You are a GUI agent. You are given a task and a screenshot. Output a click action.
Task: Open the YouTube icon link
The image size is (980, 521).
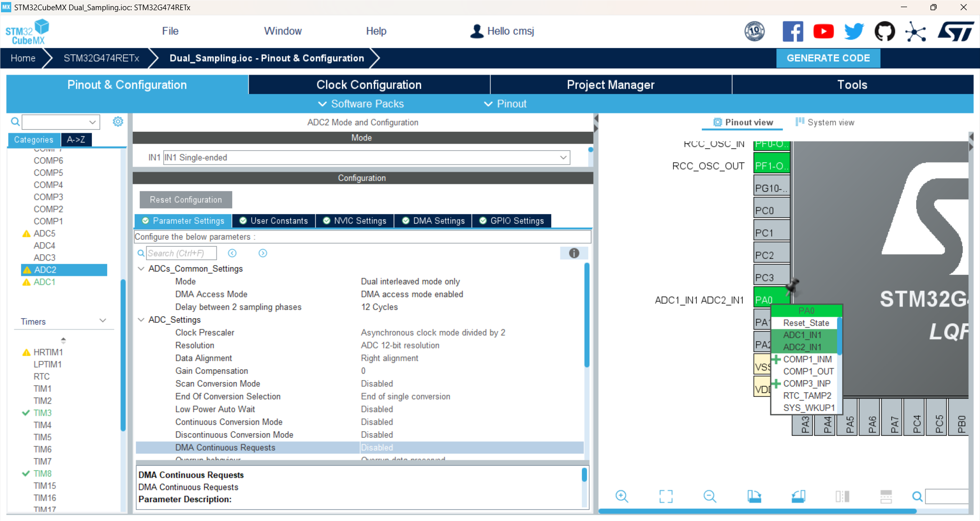click(823, 32)
